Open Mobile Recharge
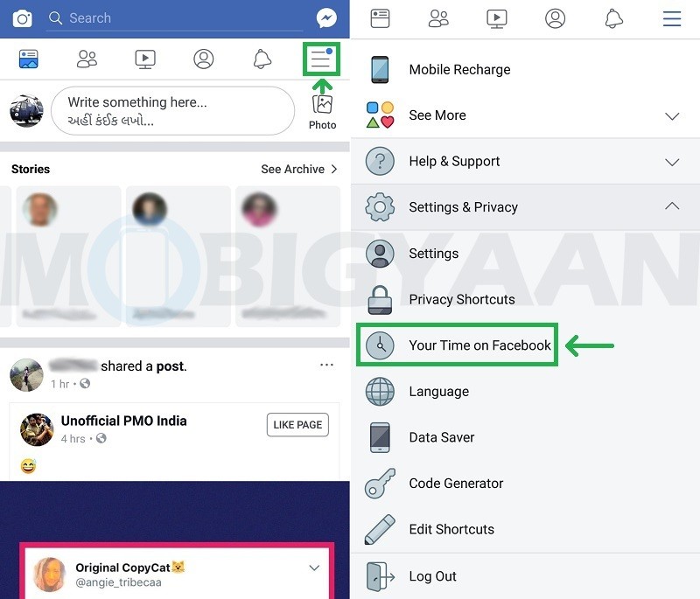Viewport: 700px width, 599px height. [458, 70]
